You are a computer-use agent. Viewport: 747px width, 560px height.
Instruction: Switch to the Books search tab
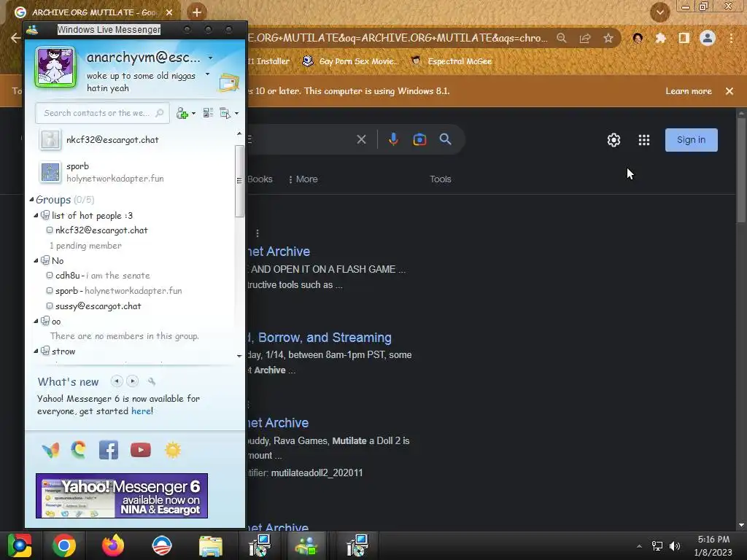tap(260, 179)
